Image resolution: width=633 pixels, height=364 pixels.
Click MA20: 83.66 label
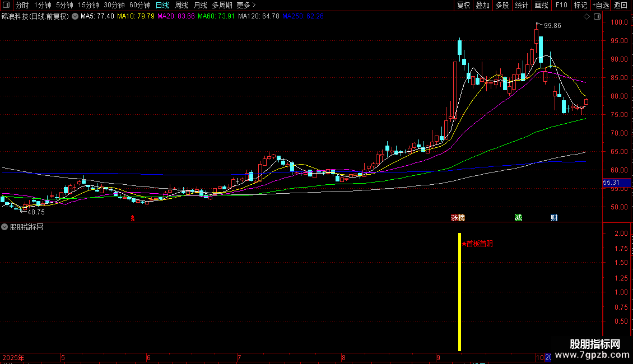tap(176, 16)
